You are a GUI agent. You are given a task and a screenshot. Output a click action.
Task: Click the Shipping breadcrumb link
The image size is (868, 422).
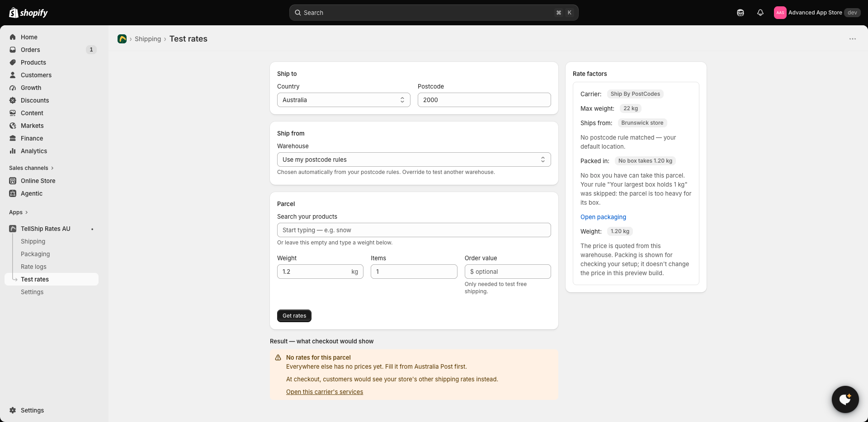point(148,39)
